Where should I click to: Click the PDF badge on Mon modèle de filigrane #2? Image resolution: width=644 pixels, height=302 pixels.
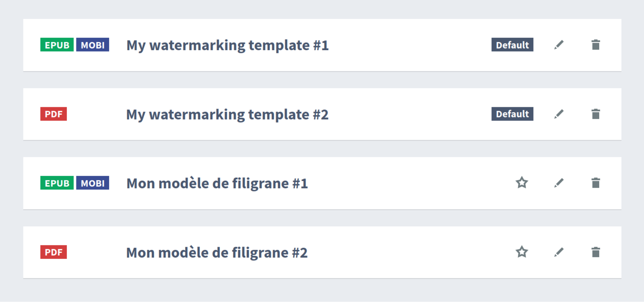pyautogui.click(x=53, y=252)
